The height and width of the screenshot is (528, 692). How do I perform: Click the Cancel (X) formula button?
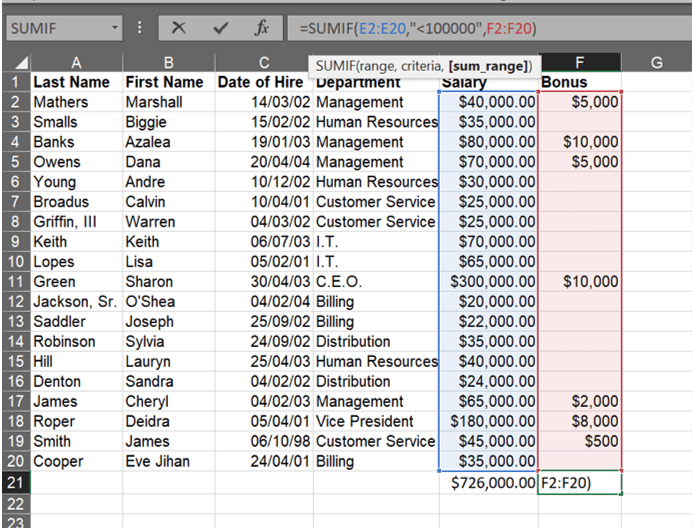coord(179,30)
